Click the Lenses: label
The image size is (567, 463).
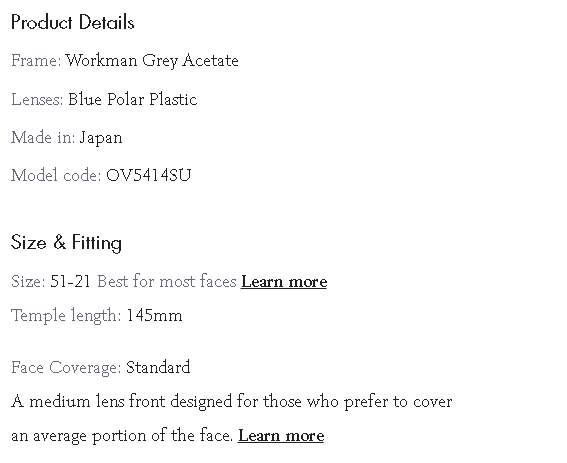(x=37, y=99)
